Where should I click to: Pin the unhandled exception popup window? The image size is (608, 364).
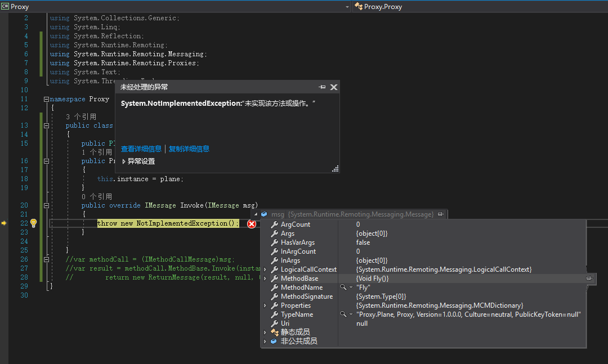click(321, 87)
